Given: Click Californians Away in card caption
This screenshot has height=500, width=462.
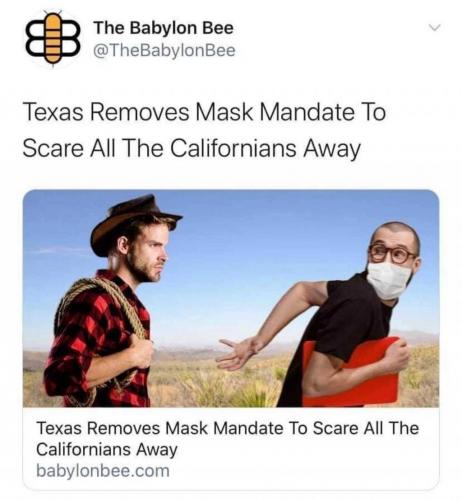Looking at the screenshot, I should (107, 449).
